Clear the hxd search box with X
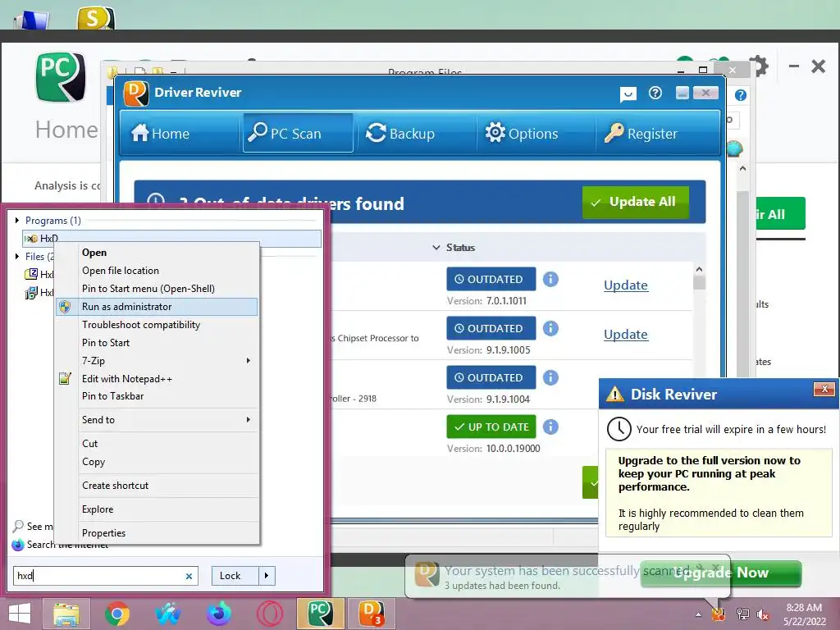The height and width of the screenshot is (630, 840). (189, 577)
